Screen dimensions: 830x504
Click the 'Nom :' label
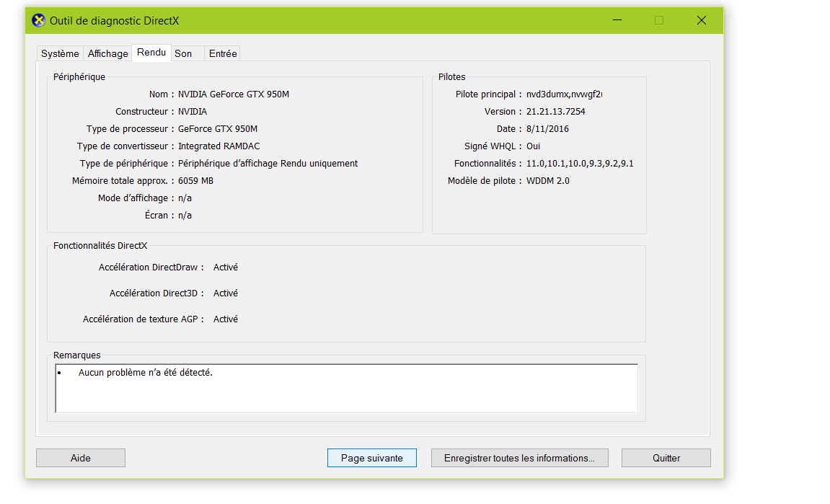point(161,94)
